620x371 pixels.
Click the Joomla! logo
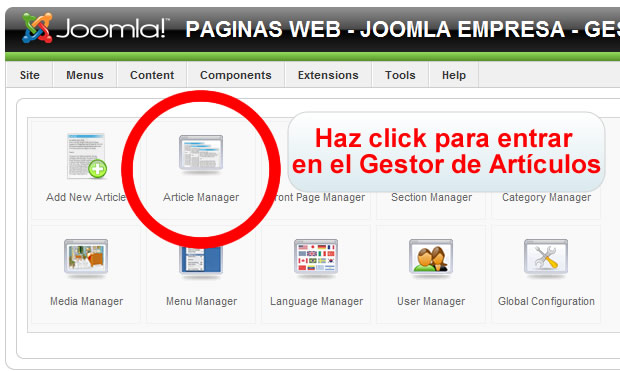[x=95, y=28]
